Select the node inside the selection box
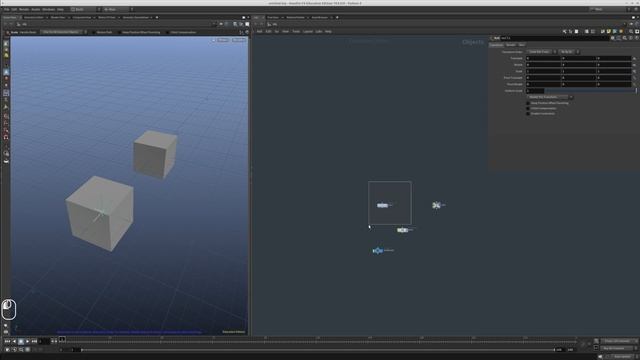The height and width of the screenshot is (360, 640). 382,205
